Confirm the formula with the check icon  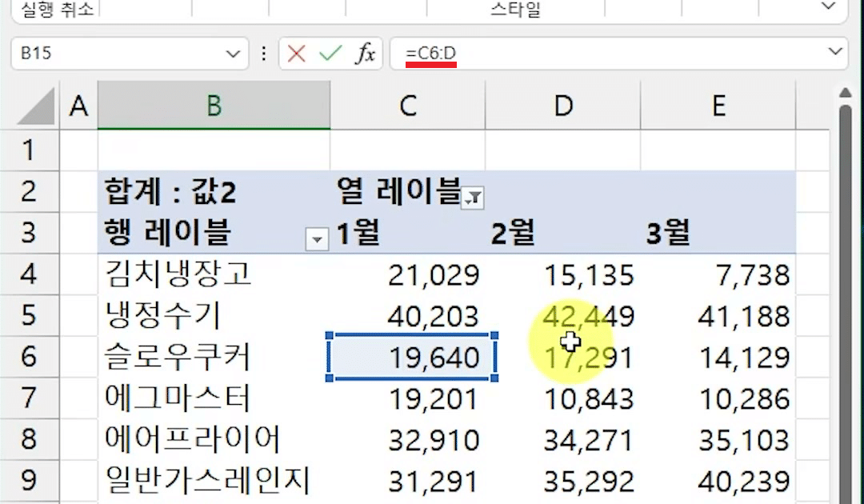330,54
